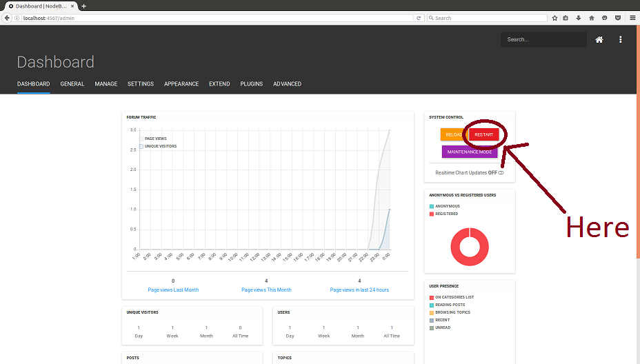Screen dimensions: 640x364
Task: Click the admin Search... field
Action: click(543, 39)
